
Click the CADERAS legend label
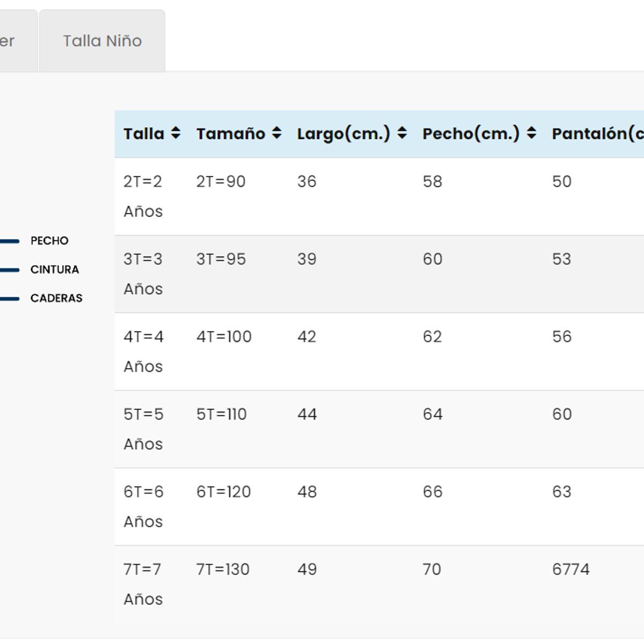click(56, 298)
